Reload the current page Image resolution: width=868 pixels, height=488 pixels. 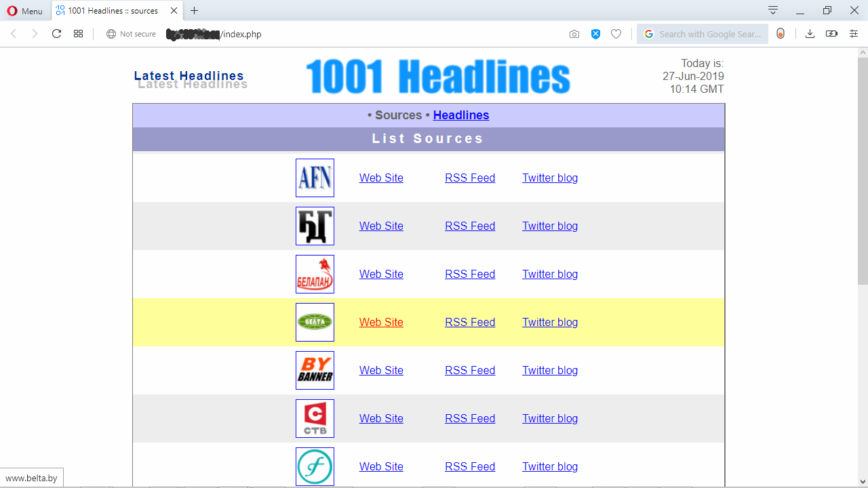[x=57, y=34]
